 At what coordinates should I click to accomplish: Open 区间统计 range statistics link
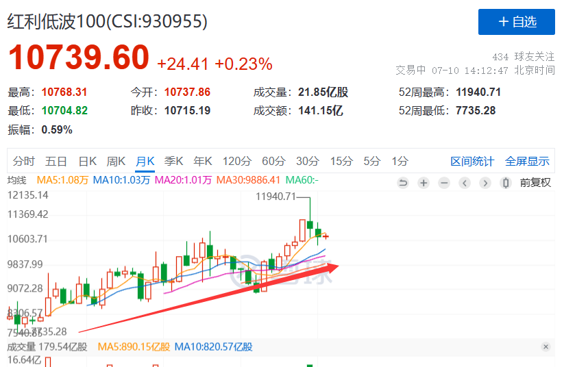tap(472, 162)
